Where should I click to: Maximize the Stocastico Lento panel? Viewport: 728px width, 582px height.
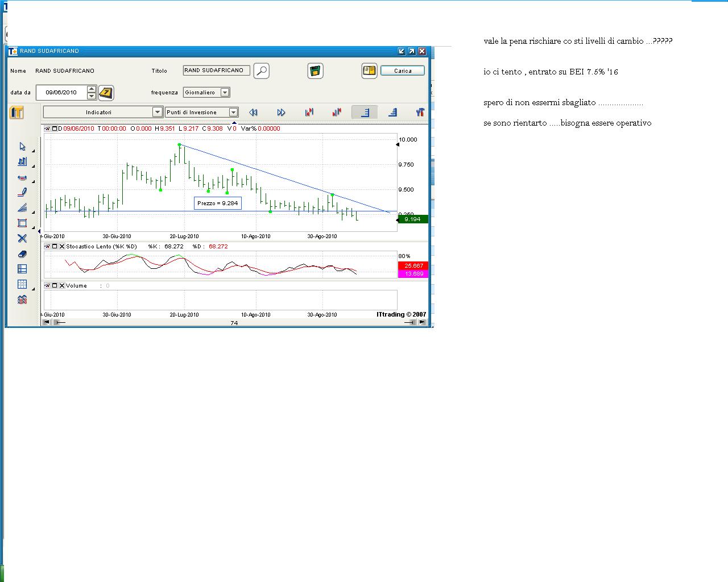click(55, 246)
